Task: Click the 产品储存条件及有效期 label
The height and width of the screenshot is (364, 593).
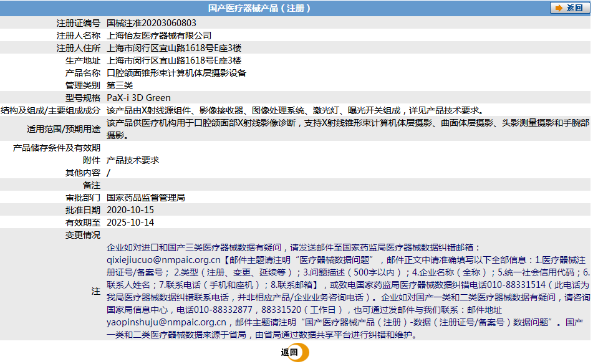Action: pos(56,148)
